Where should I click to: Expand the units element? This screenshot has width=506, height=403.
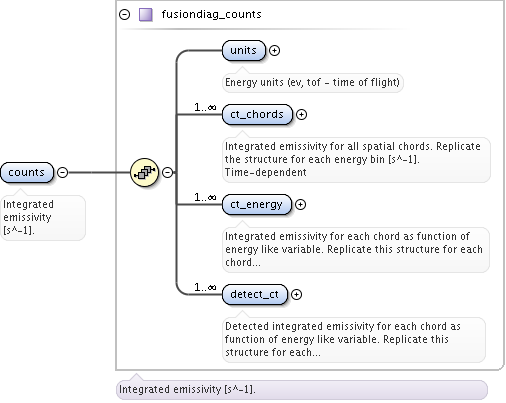tap(274, 51)
